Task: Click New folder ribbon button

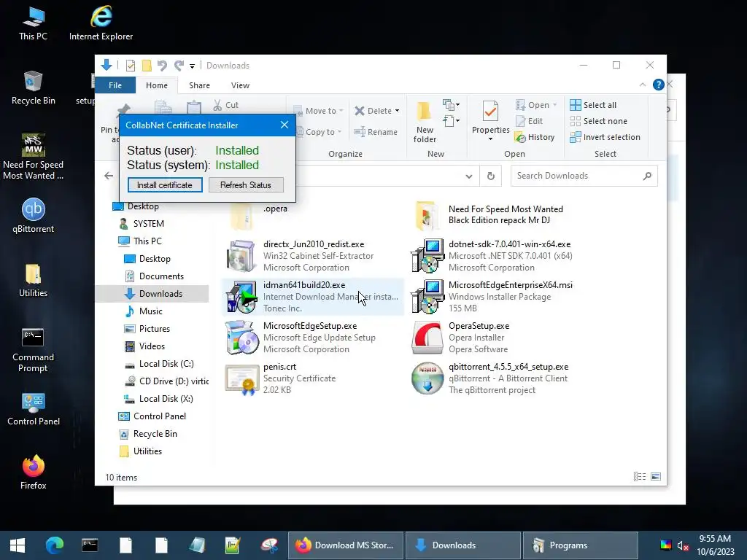Action: click(425, 122)
